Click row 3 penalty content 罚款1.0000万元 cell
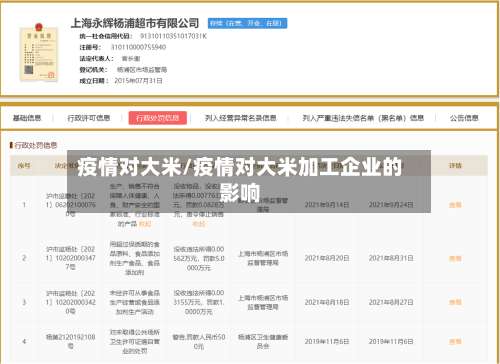 (199, 302)
